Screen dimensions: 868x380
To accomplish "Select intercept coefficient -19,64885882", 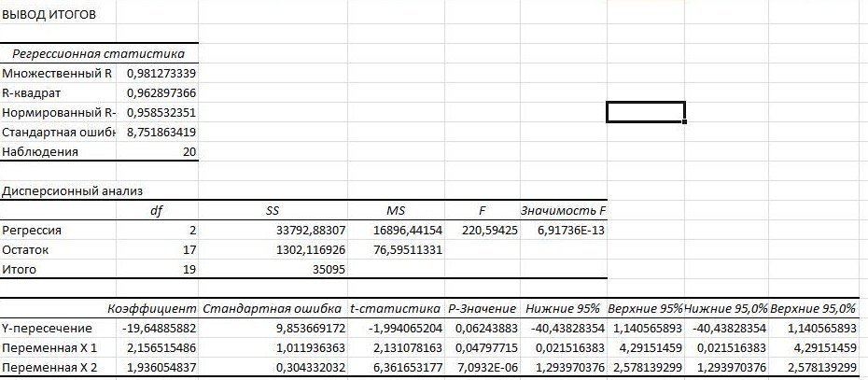I will point(157,328).
